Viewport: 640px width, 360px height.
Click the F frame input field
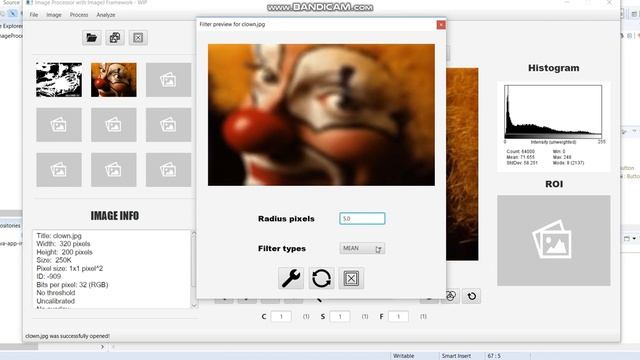pos(398,316)
